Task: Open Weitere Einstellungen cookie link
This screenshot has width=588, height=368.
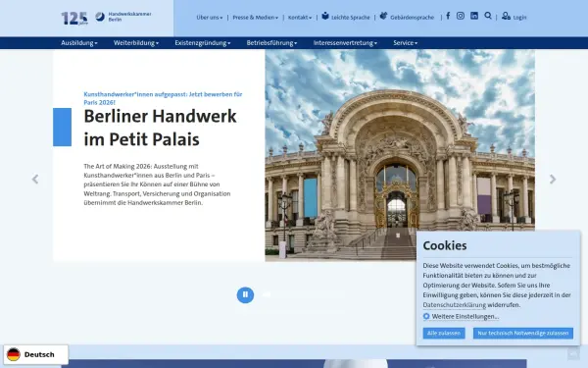Action: [465, 317]
